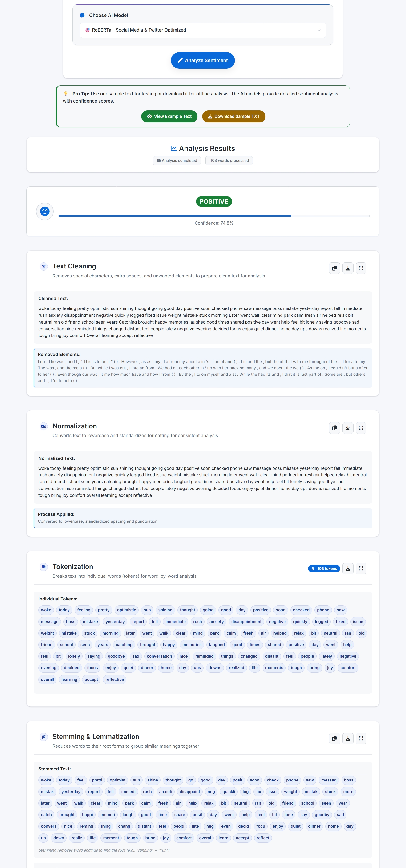Click the 103 tokens badge
Screen dimensions: 406x868
[x=324, y=568]
